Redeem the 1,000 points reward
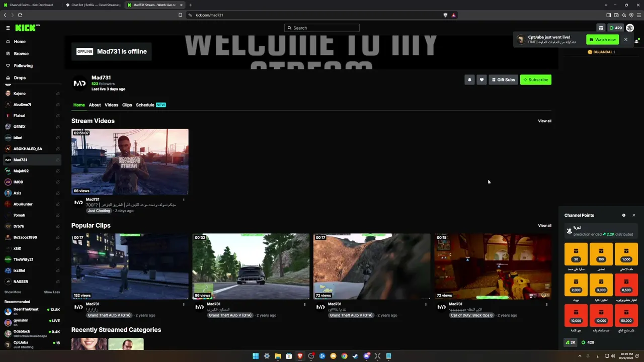The image size is (644, 362). [626, 254]
